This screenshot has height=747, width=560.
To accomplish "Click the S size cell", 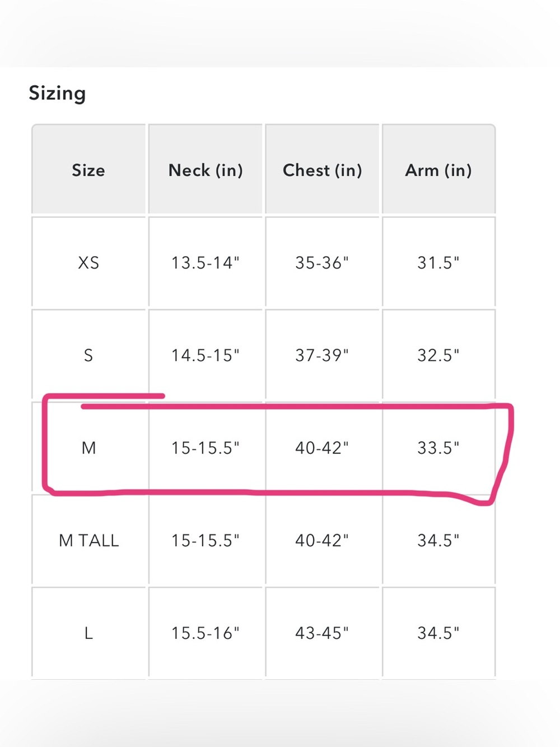I will pyautogui.click(x=88, y=355).
